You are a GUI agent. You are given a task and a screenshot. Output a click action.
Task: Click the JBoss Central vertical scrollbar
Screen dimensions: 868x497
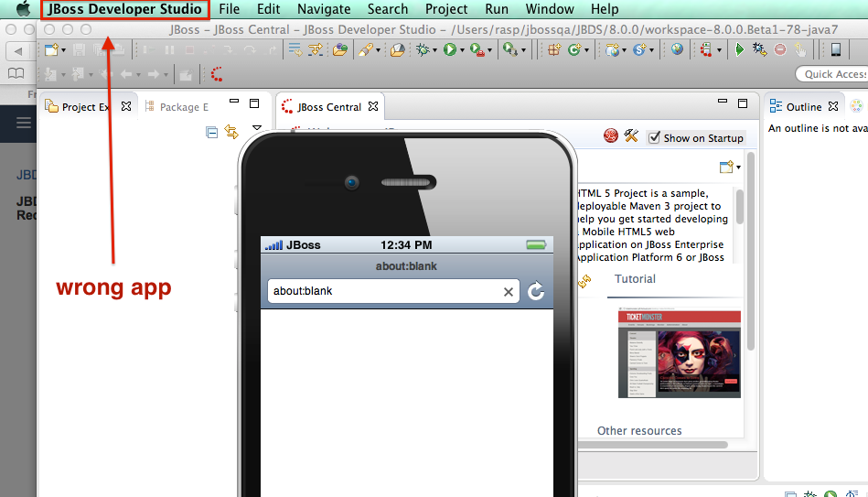(x=751, y=251)
